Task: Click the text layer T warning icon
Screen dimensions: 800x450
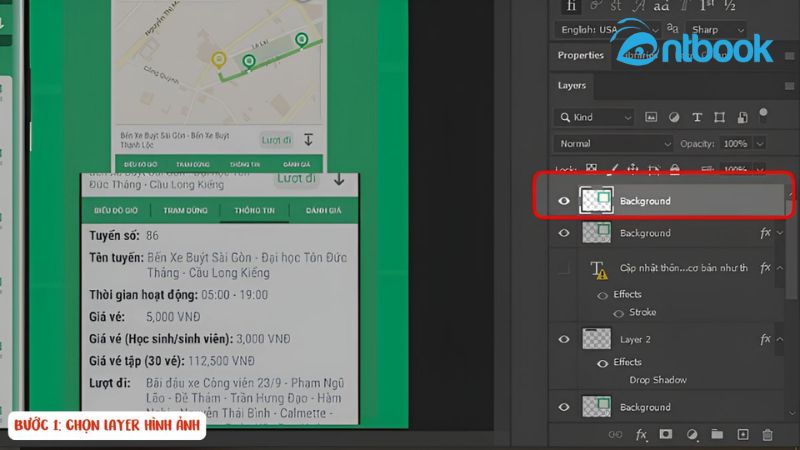Action: (598, 269)
